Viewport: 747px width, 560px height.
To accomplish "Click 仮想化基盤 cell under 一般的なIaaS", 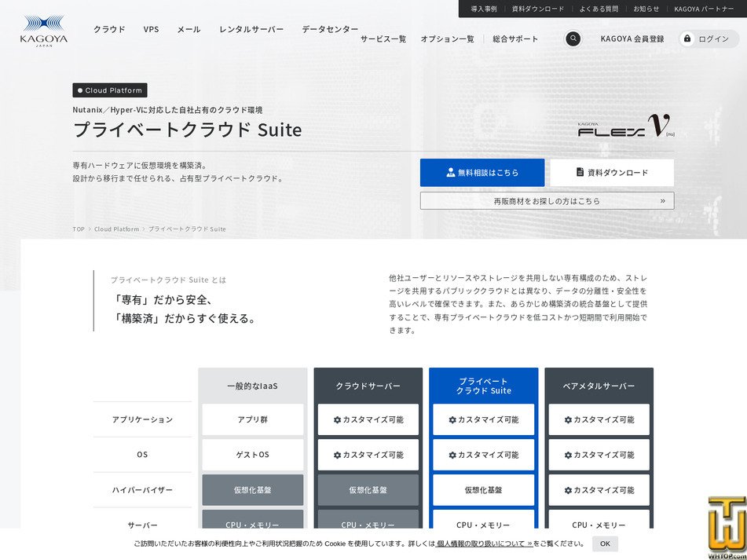I will click(x=252, y=490).
